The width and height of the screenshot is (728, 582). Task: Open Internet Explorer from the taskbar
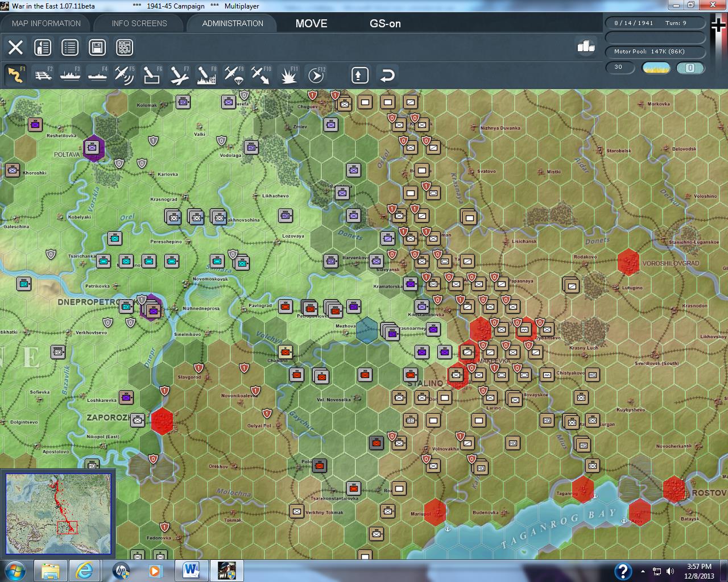click(x=85, y=571)
